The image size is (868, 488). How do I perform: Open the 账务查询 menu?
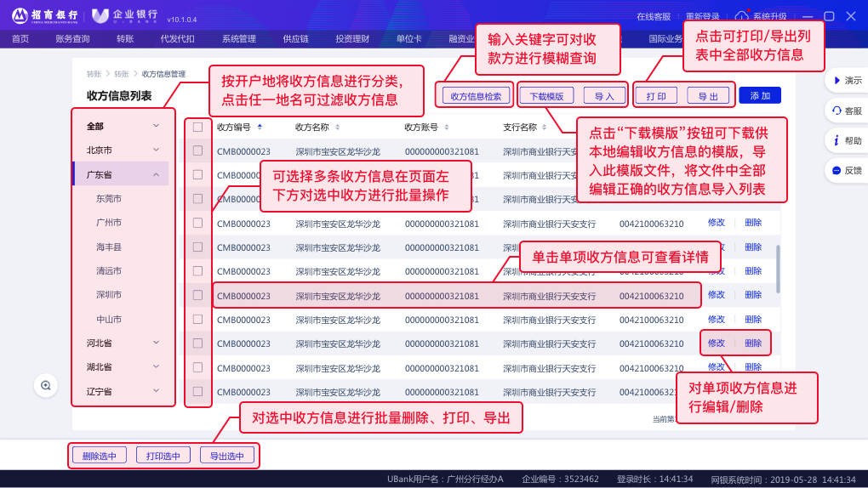tap(72, 38)
